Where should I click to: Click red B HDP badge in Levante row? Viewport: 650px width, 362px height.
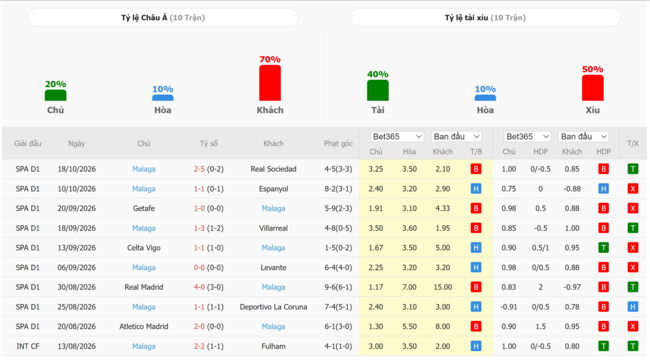coord(604,267)
